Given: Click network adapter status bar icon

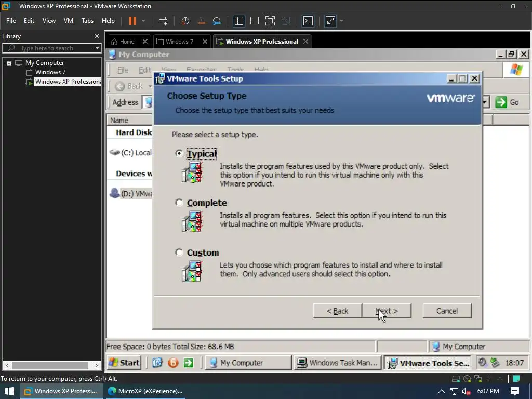Looking at the screenshot, I should pyautogui.click(x=478, y=379).
